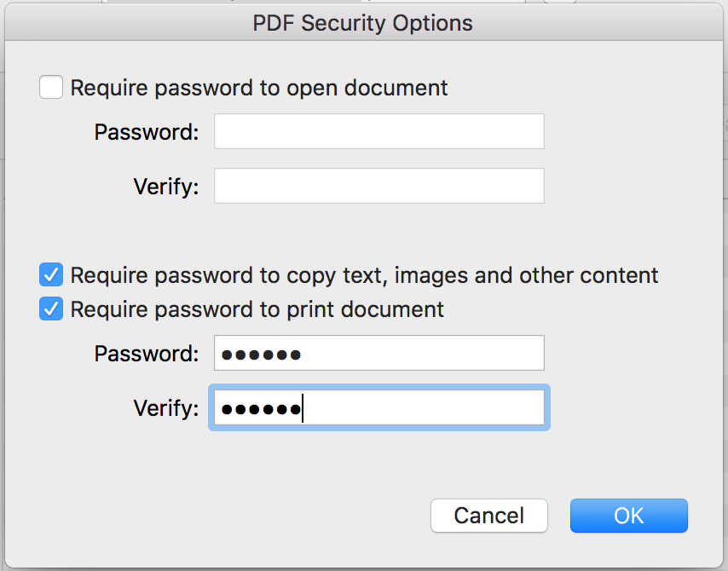Cancel the PDF Security Options dialog

point(488,516)
